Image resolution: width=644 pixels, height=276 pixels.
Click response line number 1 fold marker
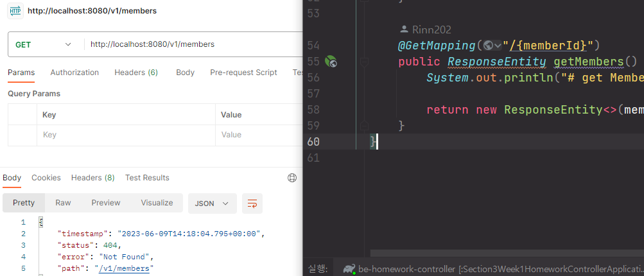[41, 222]
